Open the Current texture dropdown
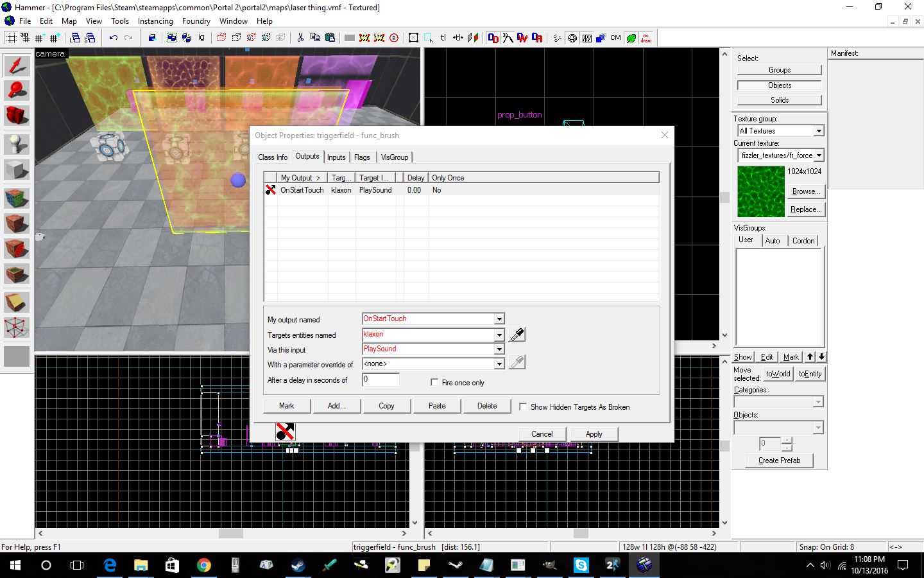Screen dimensions: 924x578 point(819,155)
